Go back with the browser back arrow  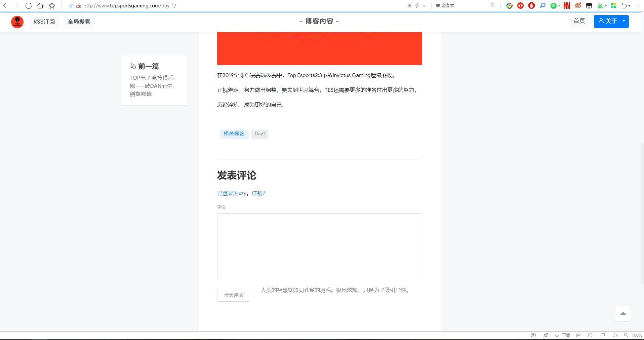[5, 6]
